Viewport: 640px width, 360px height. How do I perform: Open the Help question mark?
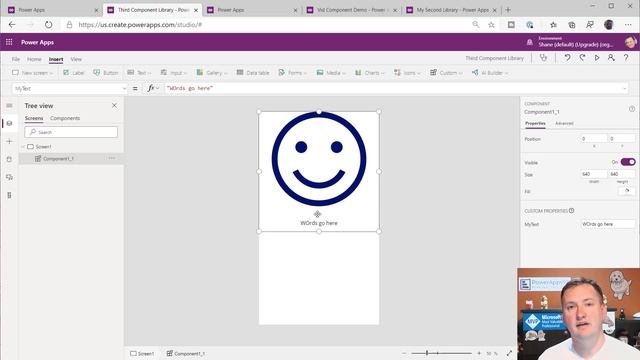coord(626,58)
